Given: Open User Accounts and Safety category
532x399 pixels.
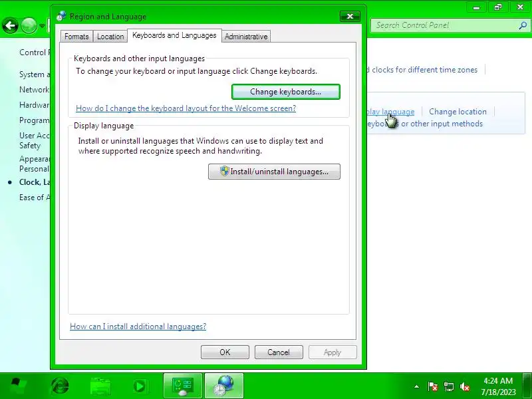Looking at the screenshot, I should 35,140.
